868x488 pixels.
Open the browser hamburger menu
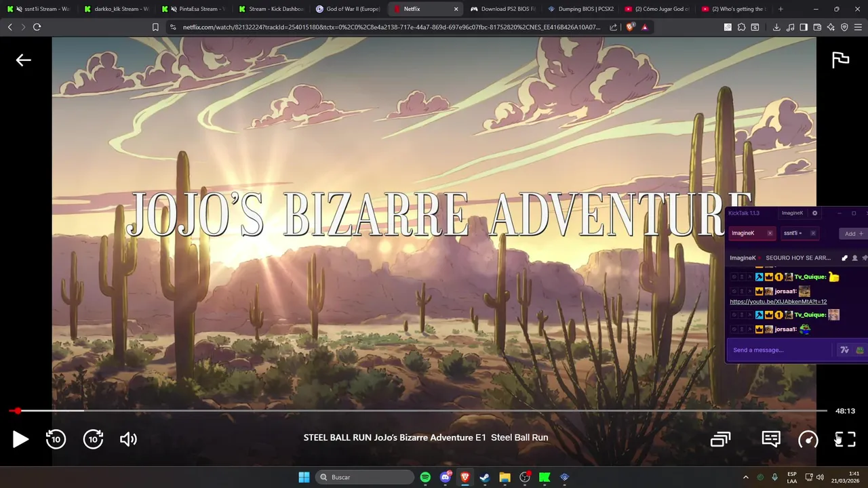(x=858, y=27)
